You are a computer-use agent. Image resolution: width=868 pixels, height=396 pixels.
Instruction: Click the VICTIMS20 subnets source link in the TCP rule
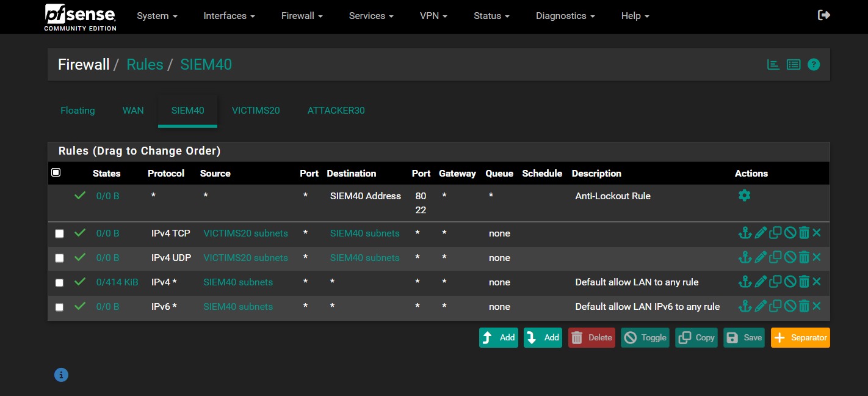pos(245,233)
